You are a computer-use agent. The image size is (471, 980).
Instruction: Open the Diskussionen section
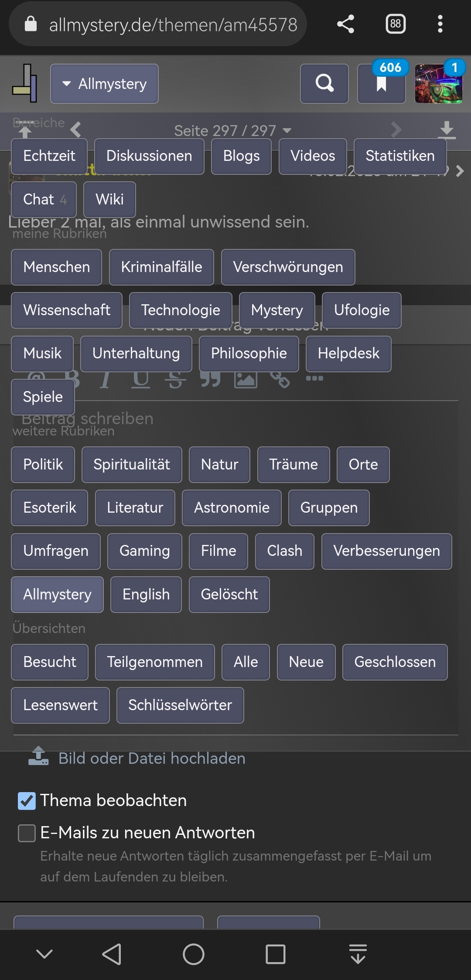(149, 156)
